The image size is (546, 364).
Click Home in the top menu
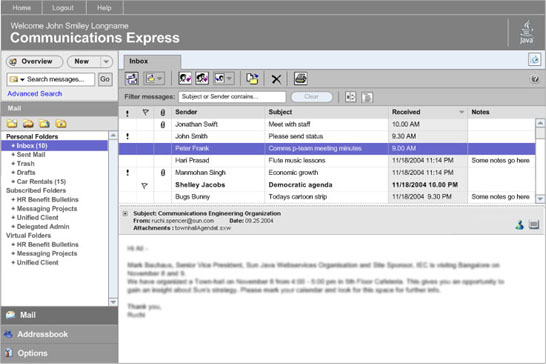pyautogui.click(x=22, y=8)
